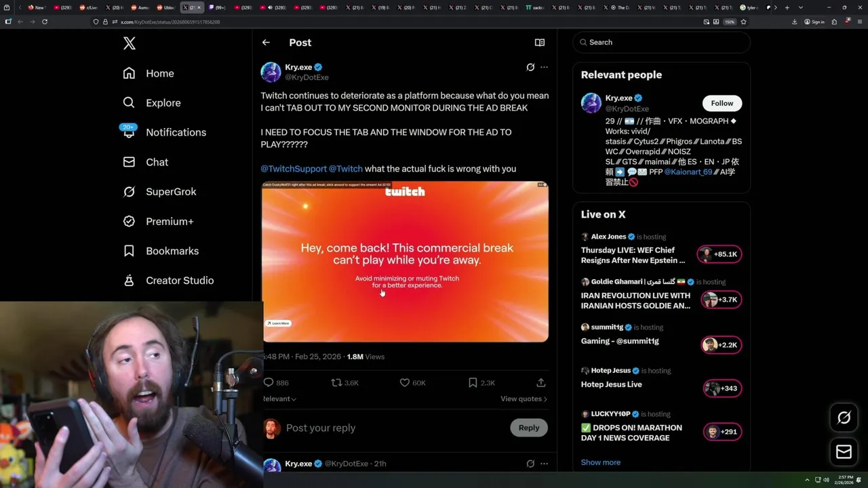This screenshot has height=488, width=868.
Task: Go to Home in X sidebar
Action: [149, 73]
